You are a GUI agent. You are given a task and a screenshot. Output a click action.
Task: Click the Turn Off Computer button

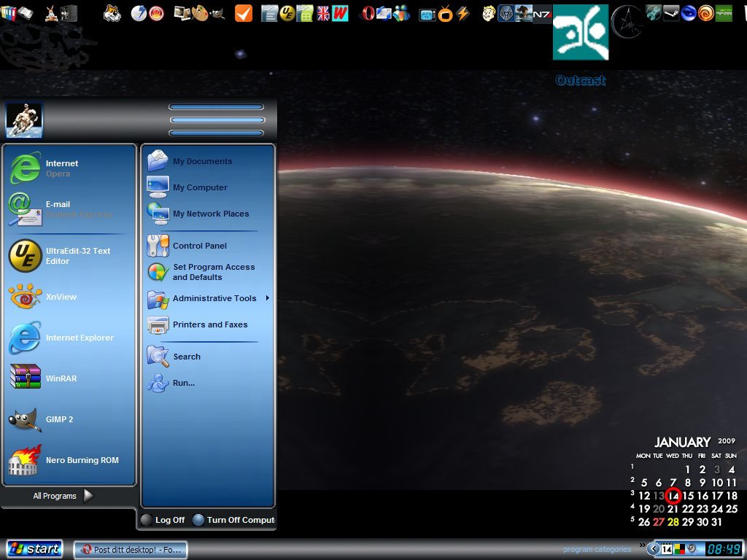(234, 520)
